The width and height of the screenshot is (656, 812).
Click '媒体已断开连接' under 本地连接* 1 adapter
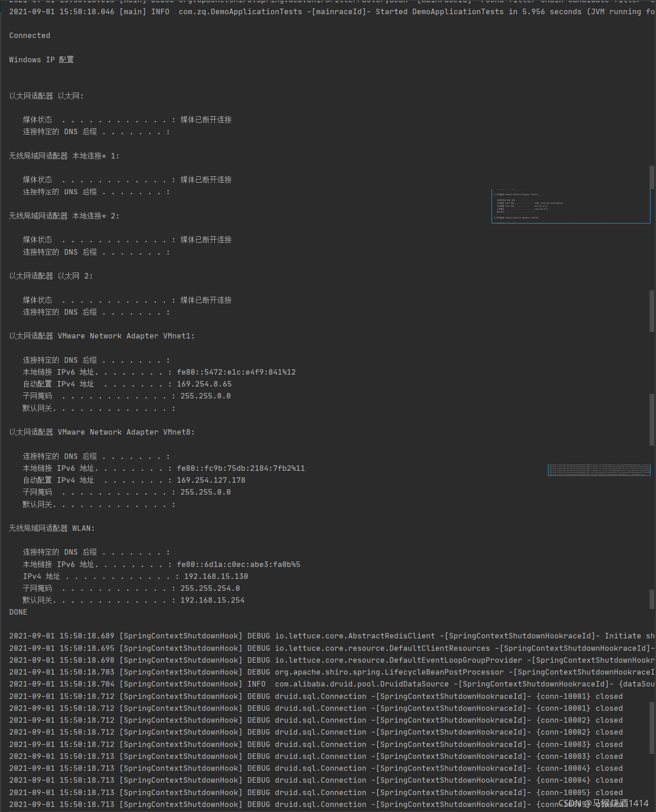pyautogui.click(x=206, y=180)
